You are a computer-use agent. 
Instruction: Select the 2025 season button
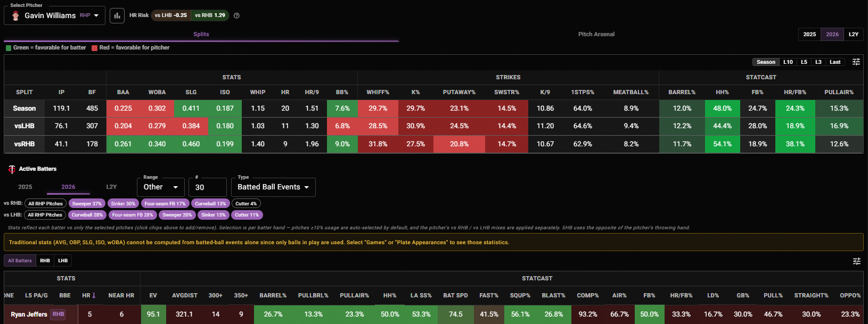pos(809,34)
